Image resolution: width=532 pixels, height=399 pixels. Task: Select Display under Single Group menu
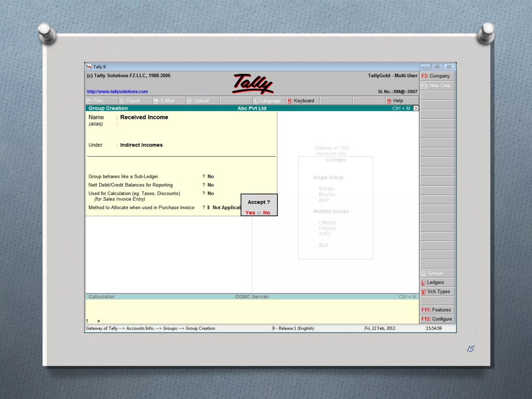(327, 194)
